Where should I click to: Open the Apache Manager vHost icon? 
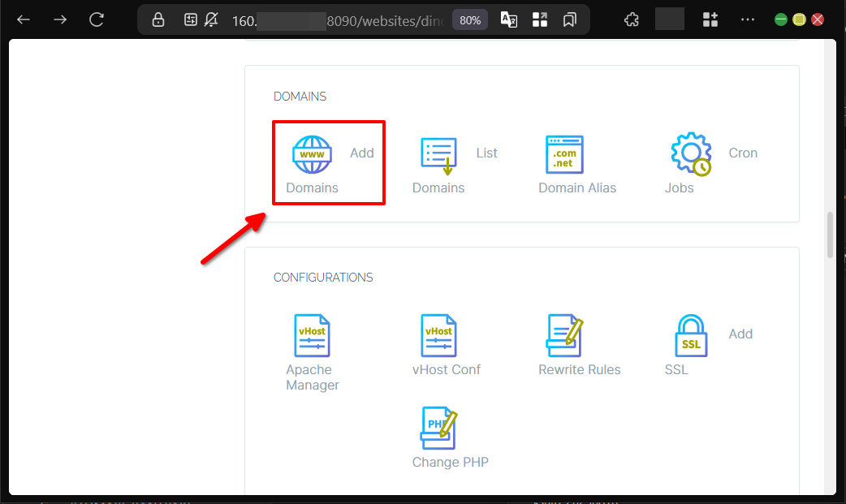tap(312, 336)
